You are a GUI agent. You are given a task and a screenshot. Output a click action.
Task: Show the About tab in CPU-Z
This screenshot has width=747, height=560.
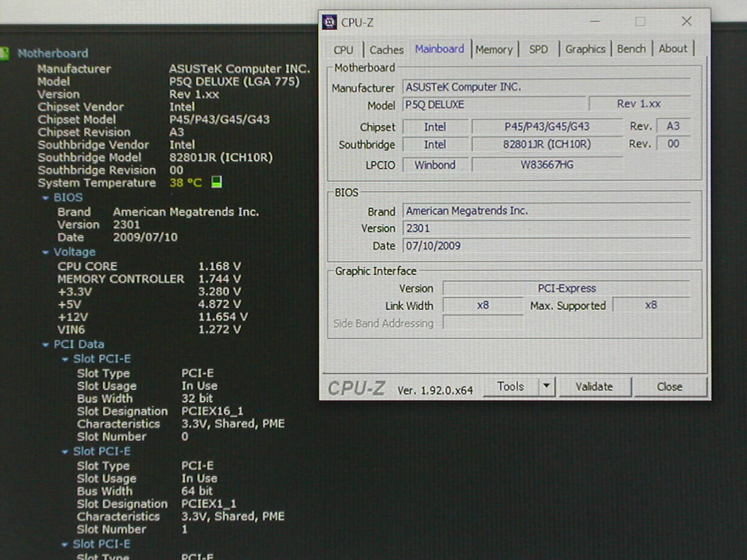[673, 49]
